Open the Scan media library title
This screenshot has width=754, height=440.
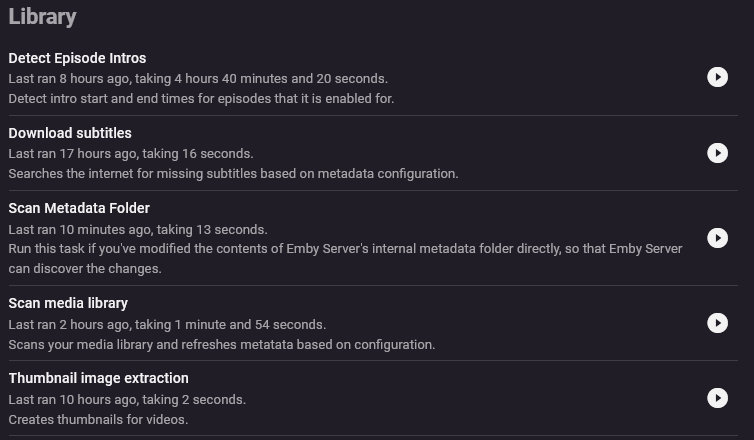(x=68, y=303)
